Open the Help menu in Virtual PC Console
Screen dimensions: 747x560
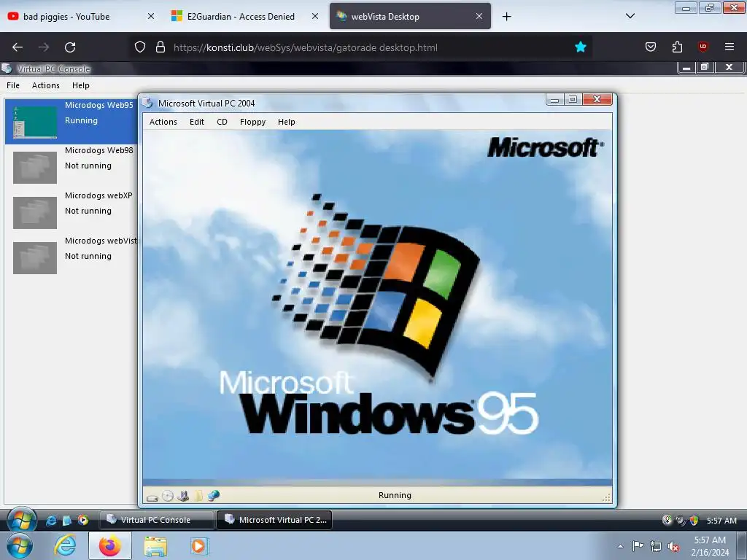click(x=81, y=85)
